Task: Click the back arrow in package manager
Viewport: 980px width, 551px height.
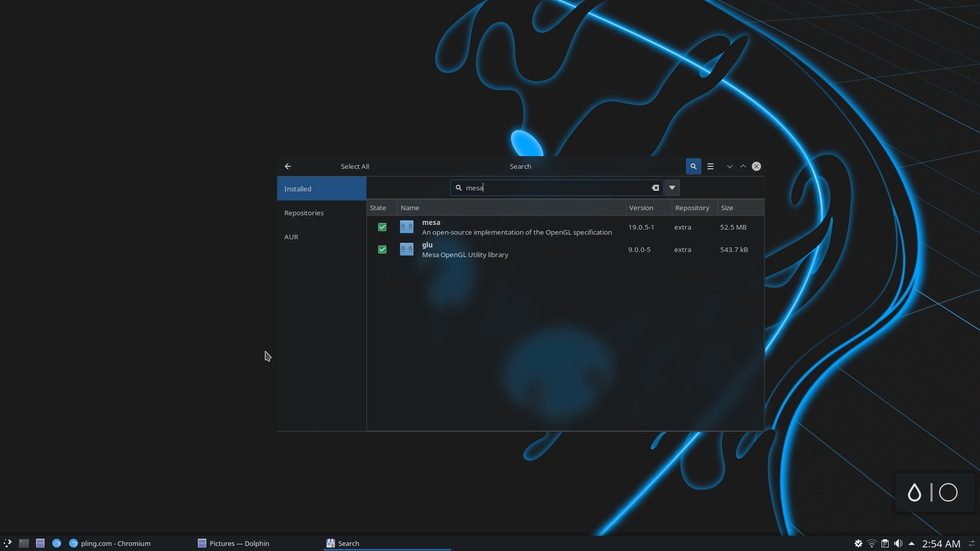Action: pyautogui.click(x=288, y=166)
